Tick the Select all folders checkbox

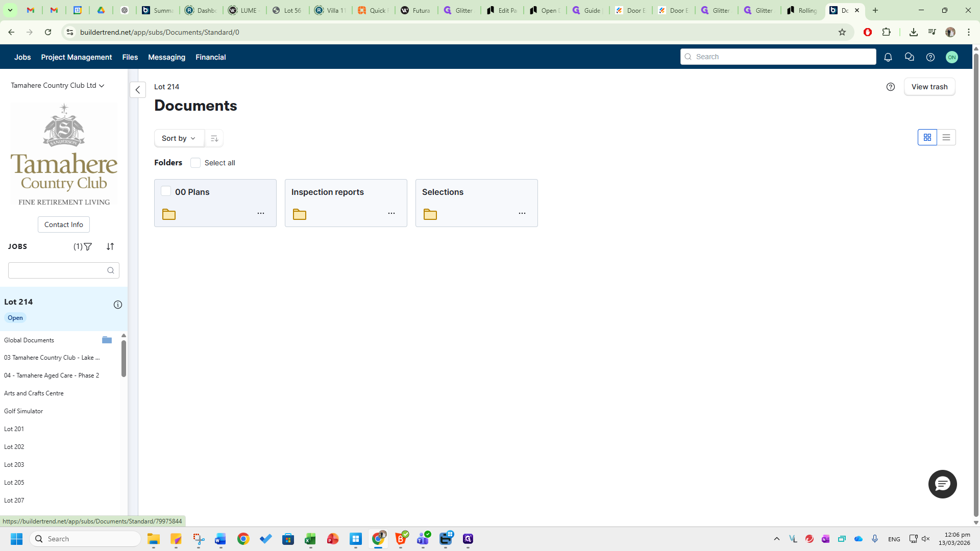click(195, 163)
